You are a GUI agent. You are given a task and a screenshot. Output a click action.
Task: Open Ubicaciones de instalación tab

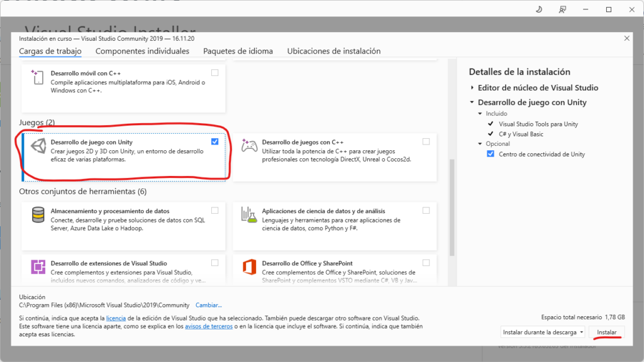pos(334,51)
